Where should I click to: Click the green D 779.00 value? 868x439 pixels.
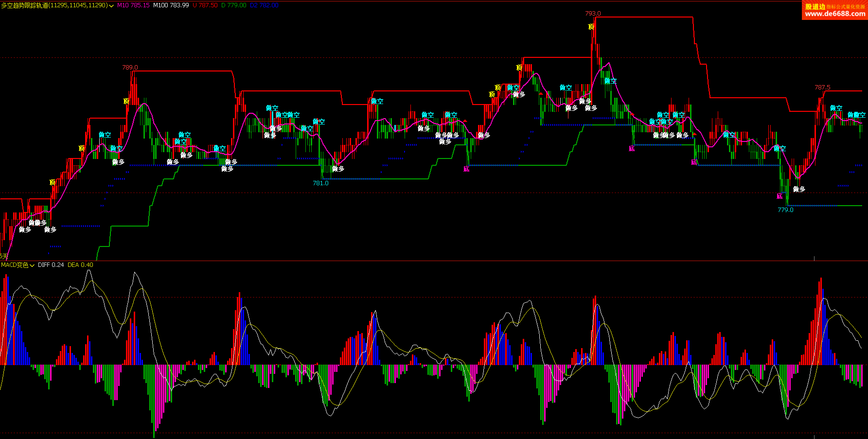[x=233, y=5]
